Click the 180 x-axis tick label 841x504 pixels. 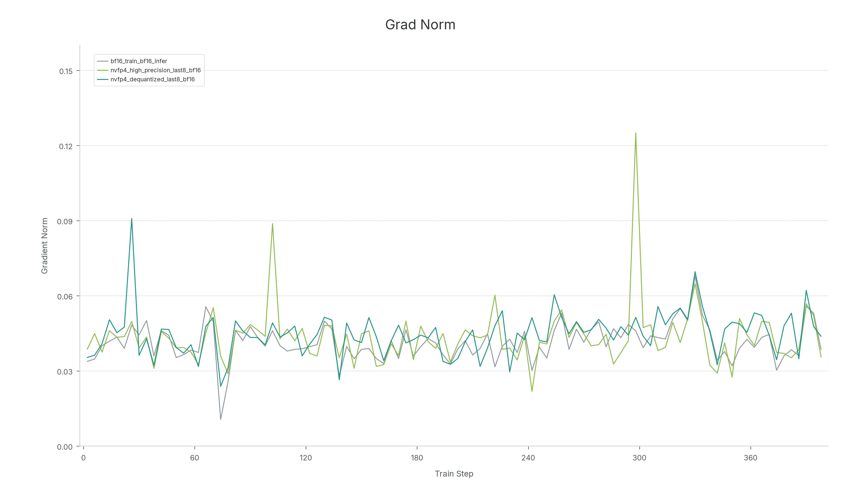click(417, 458)
